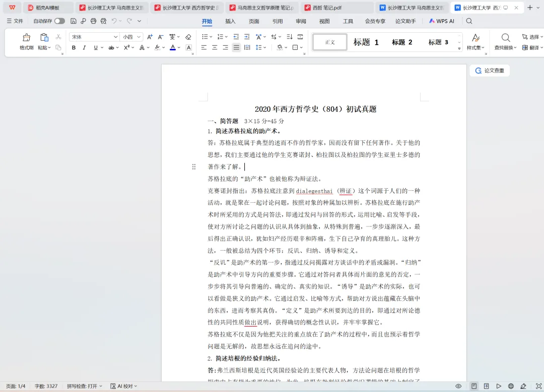Viewport: 544px width, 392px height.
Task: Click the Print icon in quick toolbar
Action: pos(93,21)
